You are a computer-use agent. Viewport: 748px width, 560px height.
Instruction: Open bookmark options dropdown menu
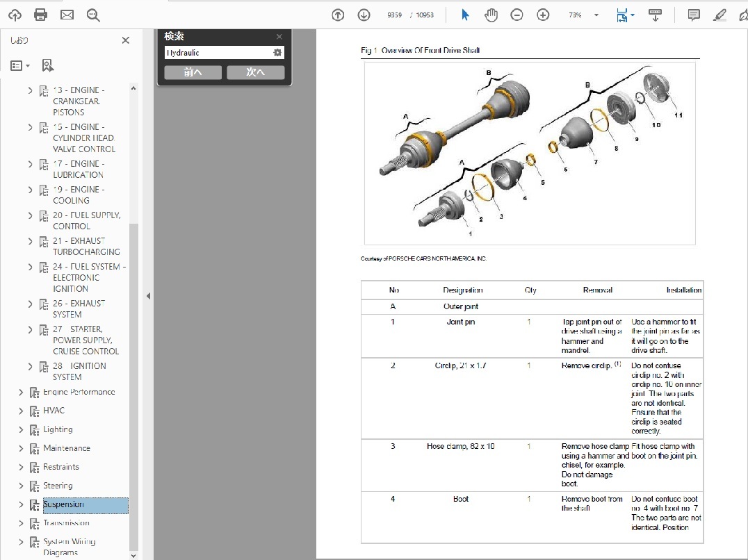click(20, 65)
